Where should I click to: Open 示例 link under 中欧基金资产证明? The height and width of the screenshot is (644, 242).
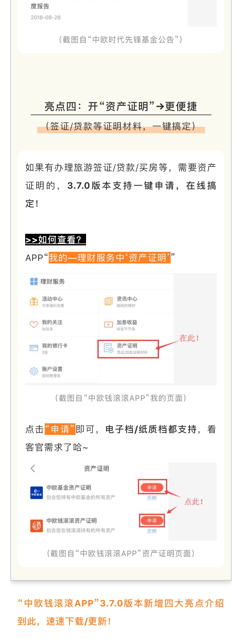click(152, 498)
